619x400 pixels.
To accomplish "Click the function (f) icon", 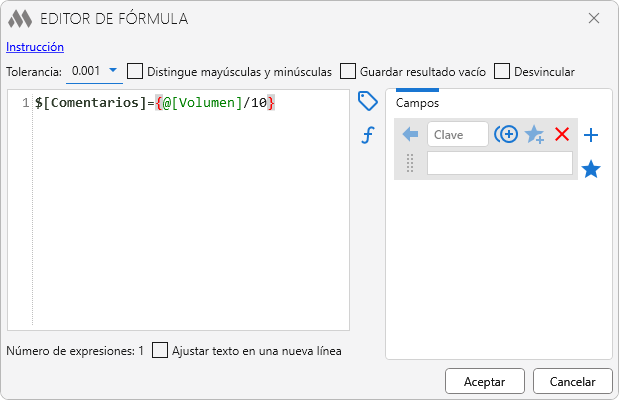I will (367, 135).
